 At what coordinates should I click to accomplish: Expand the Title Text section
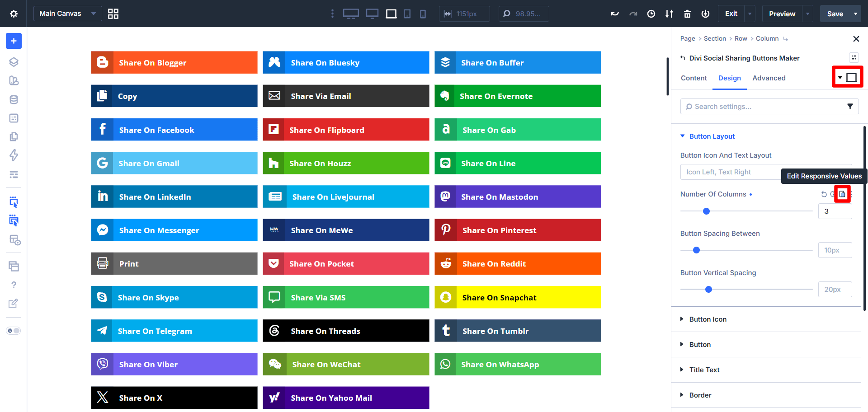[704, 370]
